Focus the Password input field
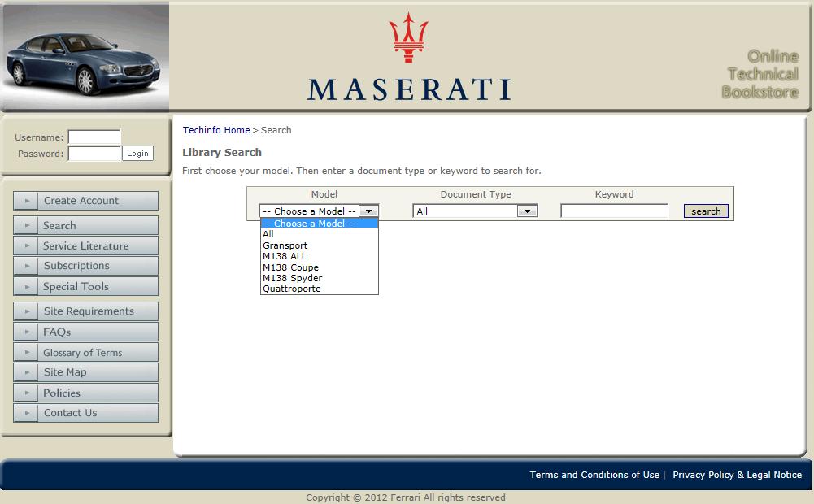The height and width of the screenshot is (504, 814). (94, 154)
